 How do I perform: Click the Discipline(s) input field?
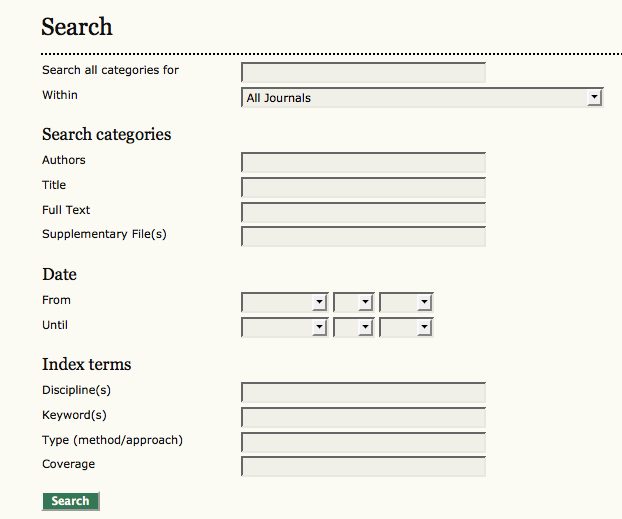[363, 392]
